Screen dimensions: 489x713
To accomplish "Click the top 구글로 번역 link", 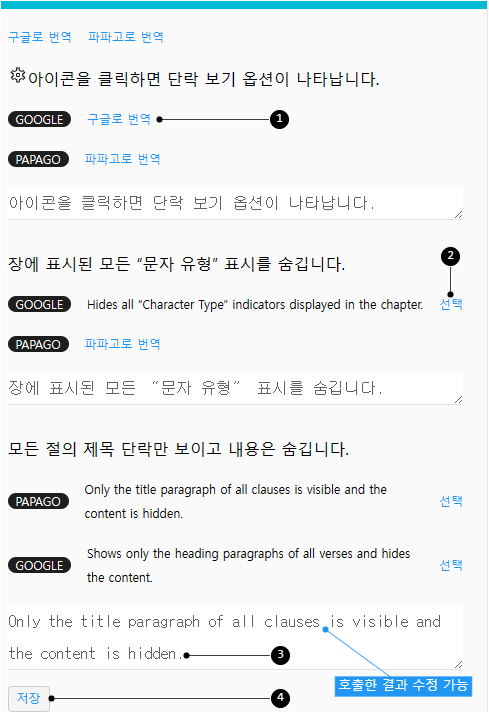I will click(x=40, y=37).
